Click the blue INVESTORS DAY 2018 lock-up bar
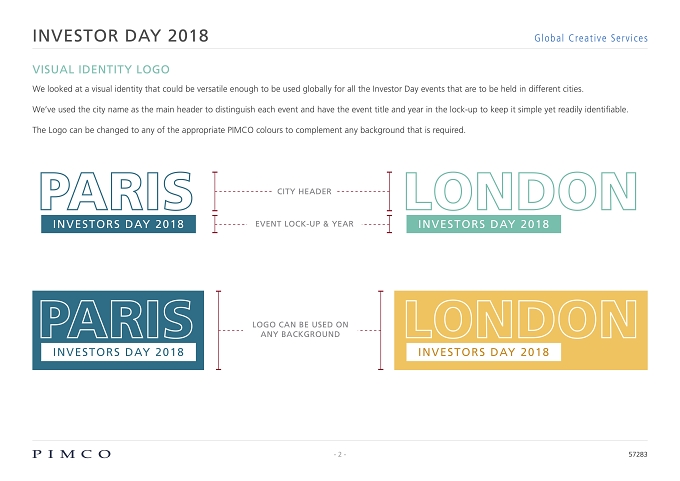This screenshot has width=680, height=481. (x=118, y=224)
